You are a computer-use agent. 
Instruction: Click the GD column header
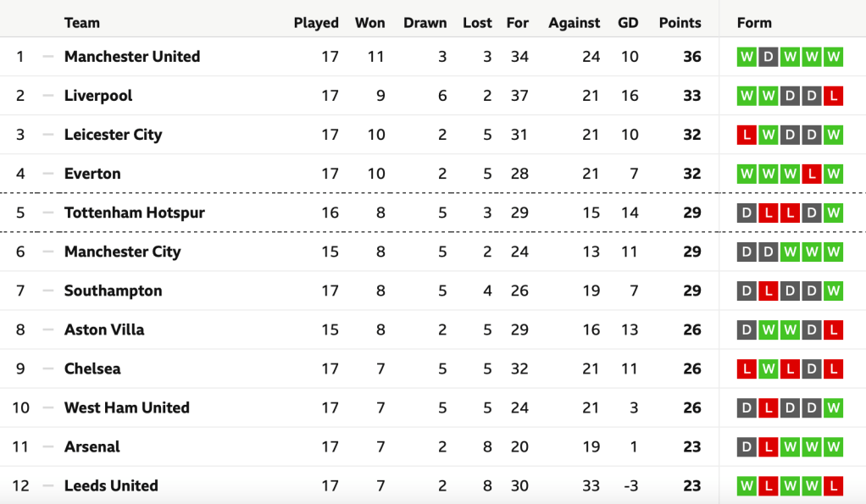pyautogui.click(x=628, y=23)
